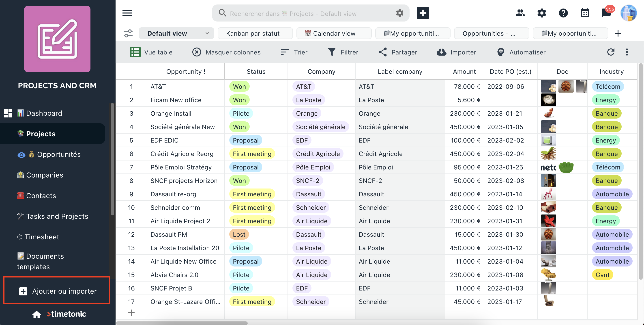Screen dimensions: 644x325
Task: Click the home icon at sidebar bottom
Action: click(36, 314)
